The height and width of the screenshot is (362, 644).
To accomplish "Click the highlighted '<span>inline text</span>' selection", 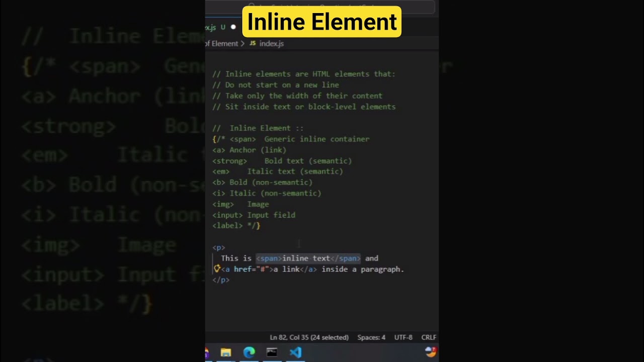I will (x=308, y=258).
